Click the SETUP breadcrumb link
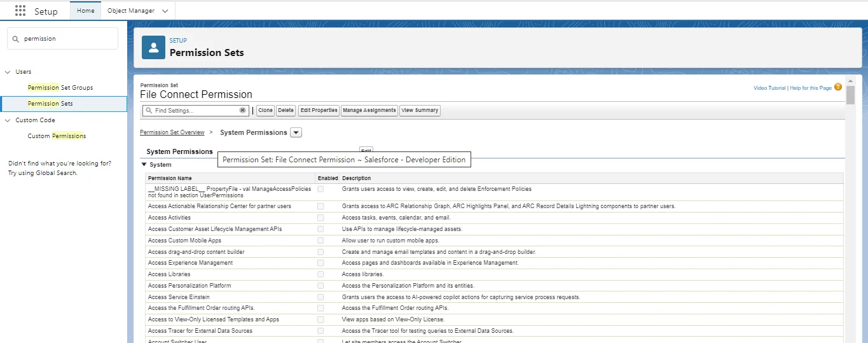868x343 pixels. point(178,41)
